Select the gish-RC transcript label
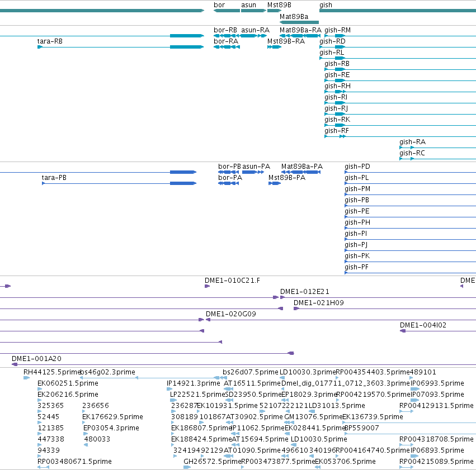The width and height of the screenshot is (476, 470). pyautogui.click(x=412, y=153)
